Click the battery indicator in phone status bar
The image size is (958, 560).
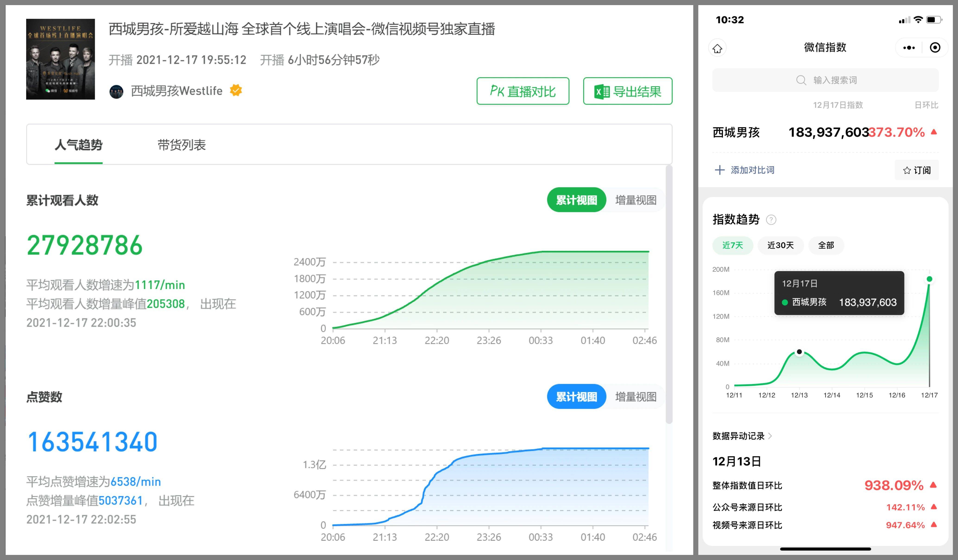click(934, 20)
